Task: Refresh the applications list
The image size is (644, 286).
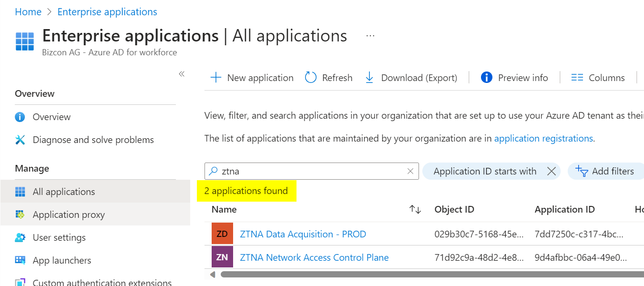Action: [328, 77]
